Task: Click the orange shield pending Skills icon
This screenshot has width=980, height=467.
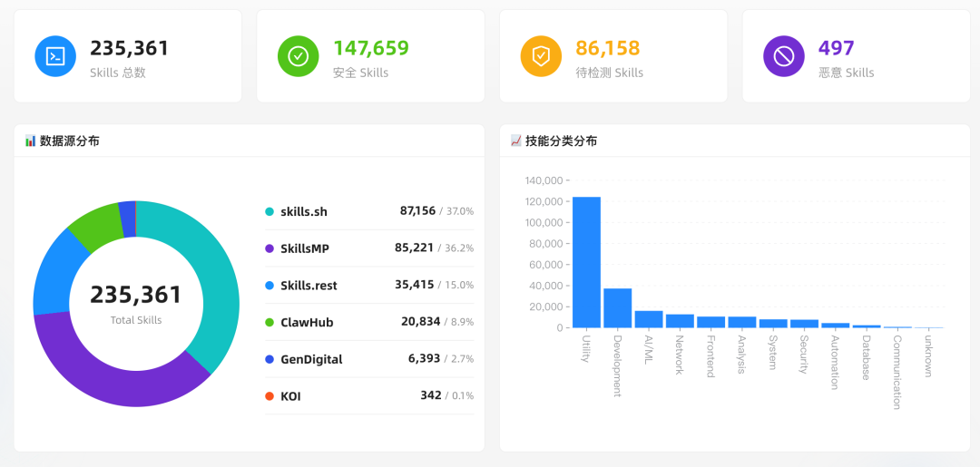Action: [541, 56]
